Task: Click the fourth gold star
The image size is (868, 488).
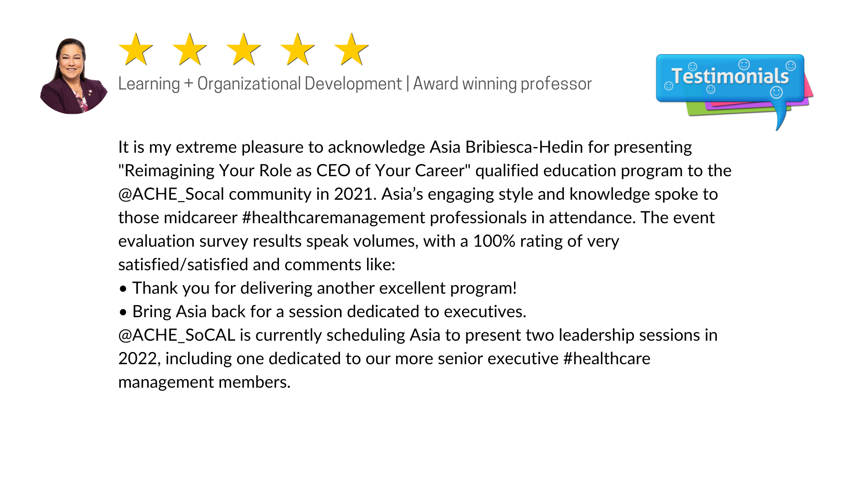Action: [297, 49]
